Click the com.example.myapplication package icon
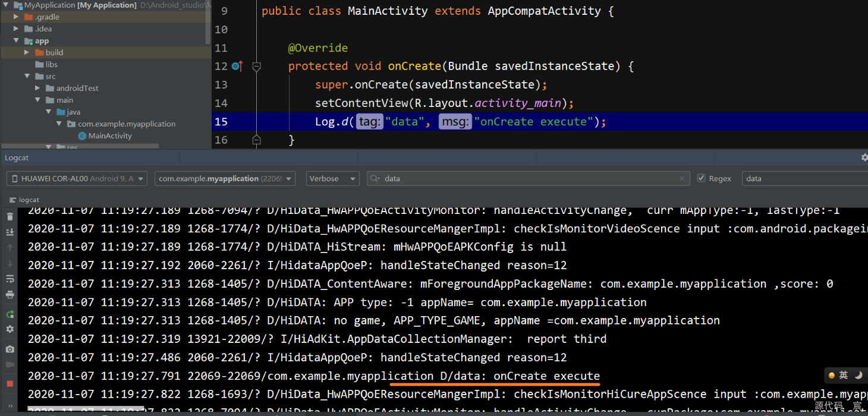The height and width of the screenshot is (416, 868). click(71, 124)
